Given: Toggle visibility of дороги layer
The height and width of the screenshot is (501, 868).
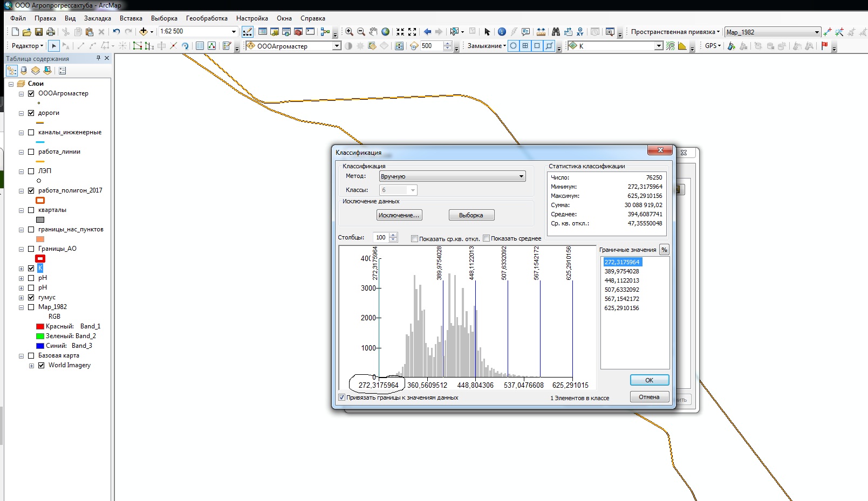Looking at the screenshot, I should (x=31, y=113).
